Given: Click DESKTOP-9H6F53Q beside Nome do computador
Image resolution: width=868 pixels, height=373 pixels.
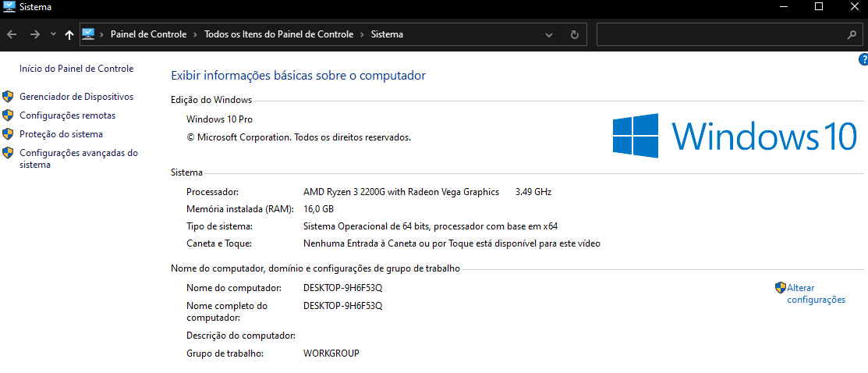Looking at the screenshot, I should coord(342,288).
